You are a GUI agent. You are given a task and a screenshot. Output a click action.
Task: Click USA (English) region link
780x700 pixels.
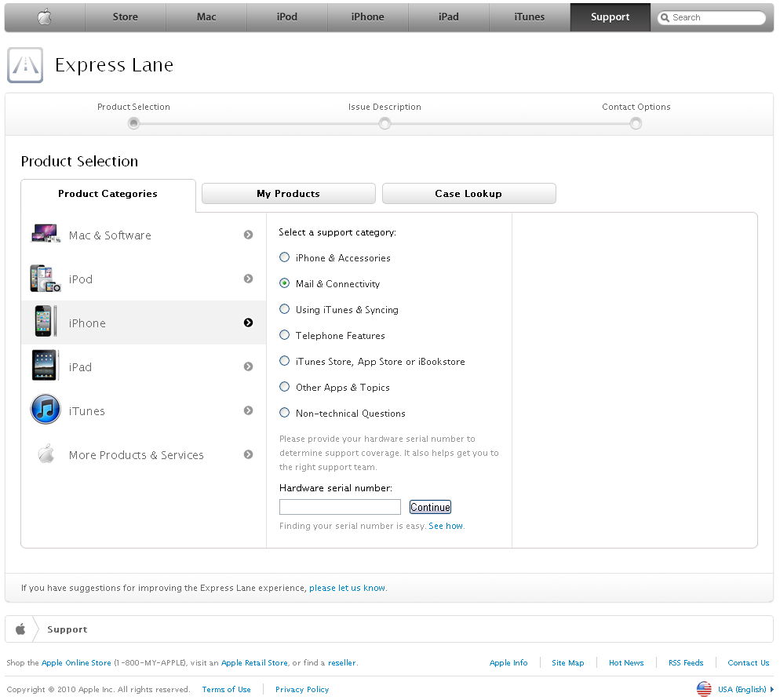coord(742,690)
